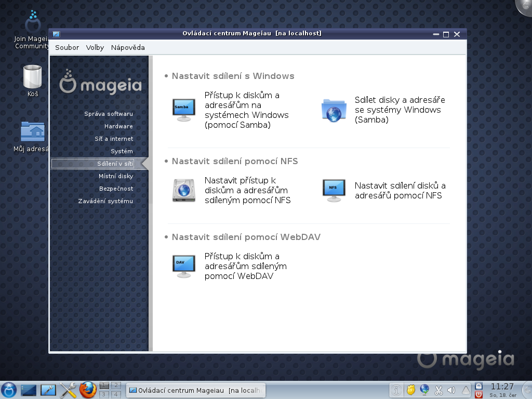The height and width of the screenshot is (399, 532).
Task: Close the Ovládací centrum Mageiau window
Action: (457, 34)
